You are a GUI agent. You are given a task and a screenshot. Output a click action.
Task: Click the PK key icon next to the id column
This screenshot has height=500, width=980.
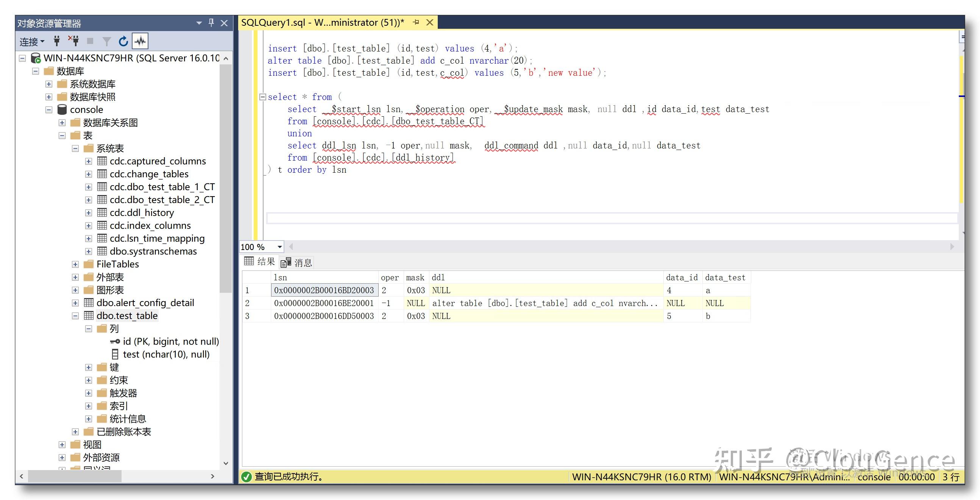[x=114, y=341]
